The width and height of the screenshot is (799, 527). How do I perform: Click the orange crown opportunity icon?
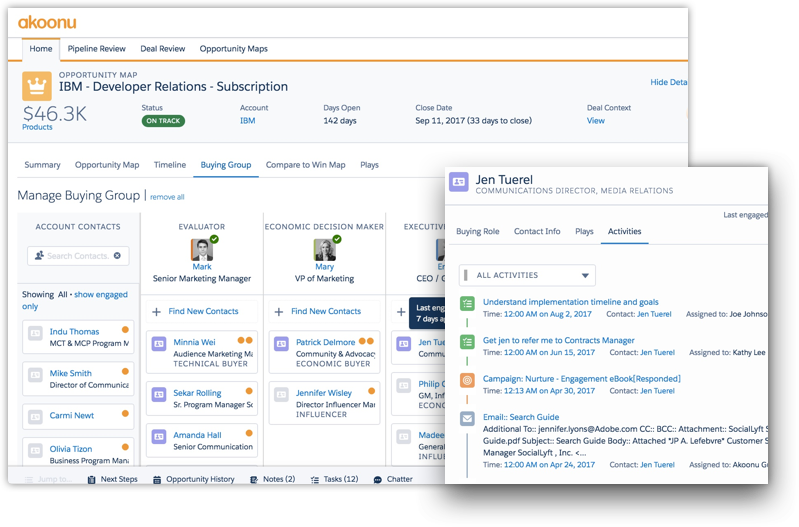click(x=37, y=86)
